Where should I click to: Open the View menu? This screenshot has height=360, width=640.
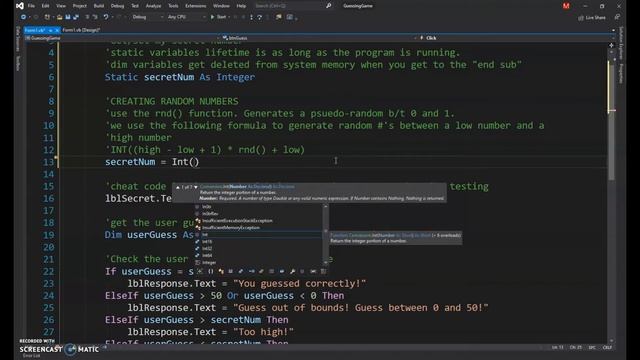pyautogui.click(x=61, y=6)
